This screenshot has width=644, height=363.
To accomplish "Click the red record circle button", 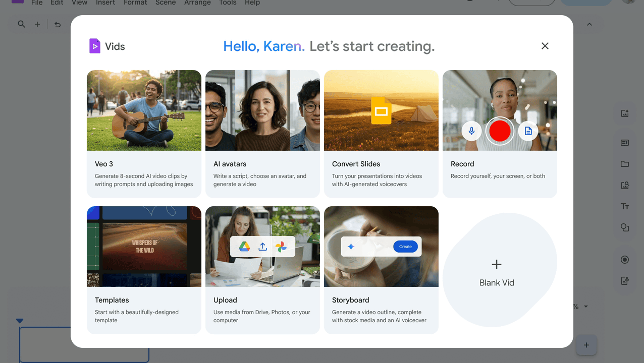I will pyautogui.click(x=500, y=131).
